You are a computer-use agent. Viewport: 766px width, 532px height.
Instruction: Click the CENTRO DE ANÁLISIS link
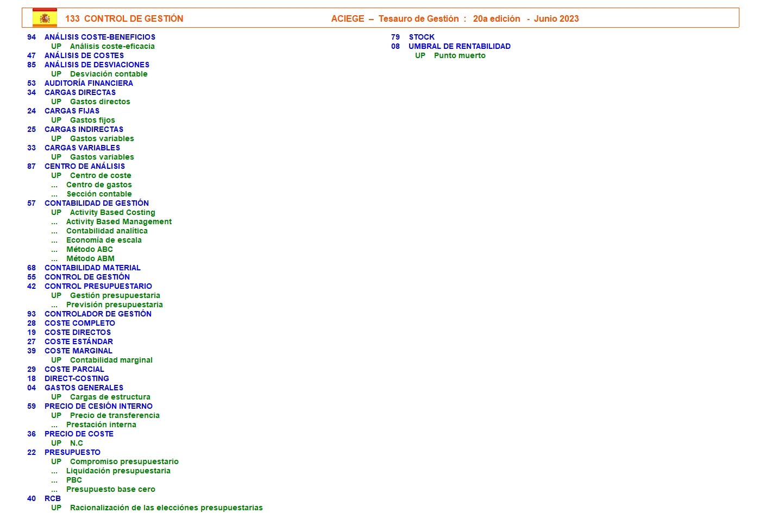point(84,166)
